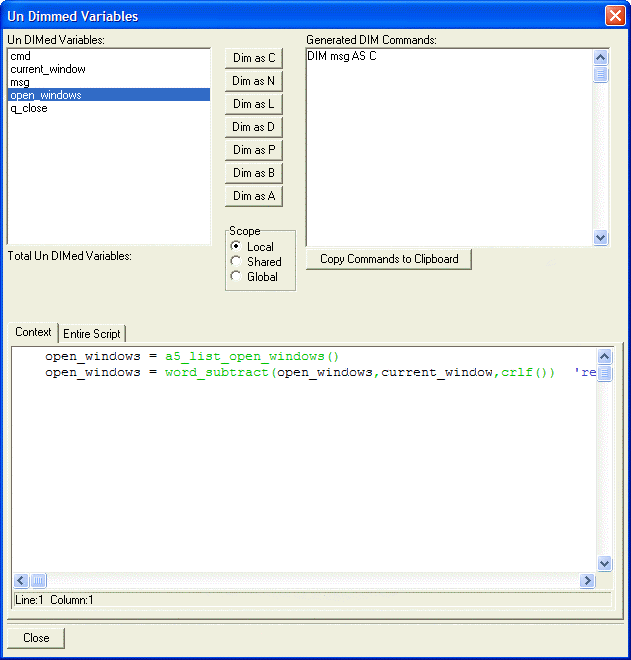Click the Dim as C button
The width and height of the screenshot is (631, 660).
click(254, 58)
